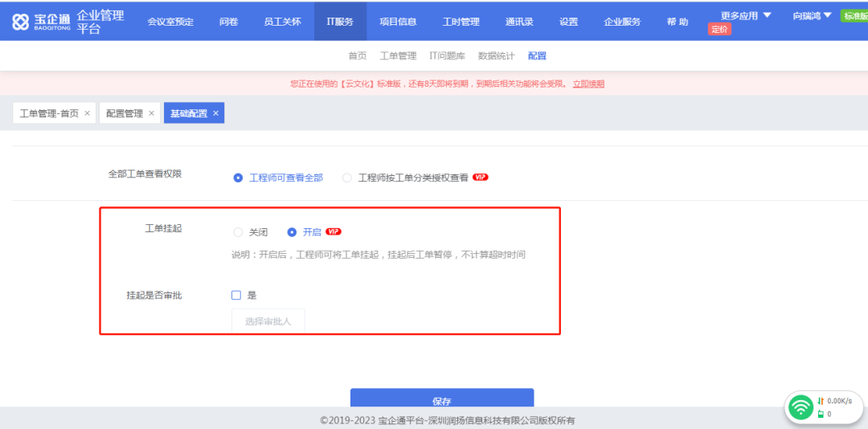The width and height of the screenshot is (868, 429).
Task: Click the VIP badge next to 开启
Action: point(334,232)
